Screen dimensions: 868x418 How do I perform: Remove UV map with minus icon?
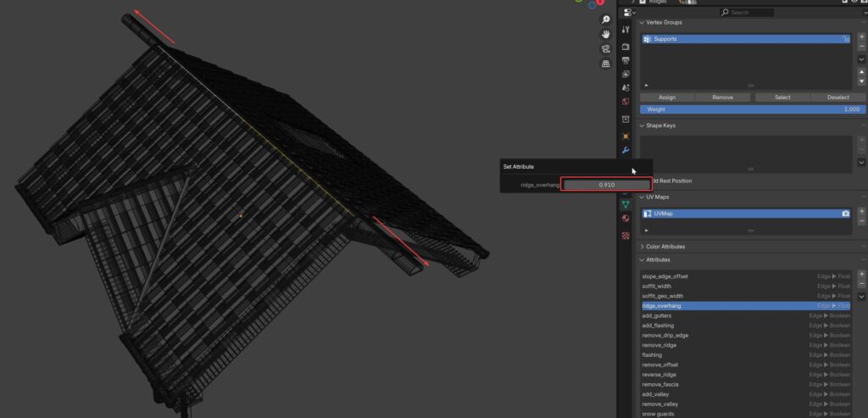click(x=861, y=221)
